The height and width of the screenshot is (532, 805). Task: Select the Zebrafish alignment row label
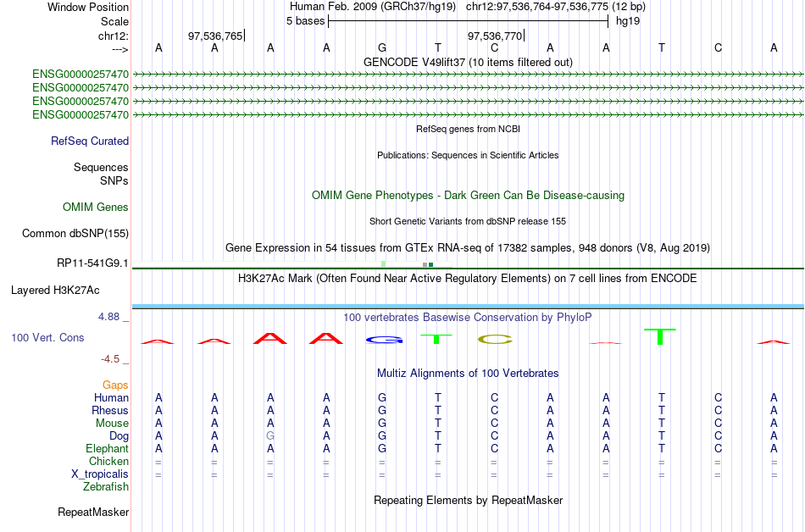tap(106, 487)
